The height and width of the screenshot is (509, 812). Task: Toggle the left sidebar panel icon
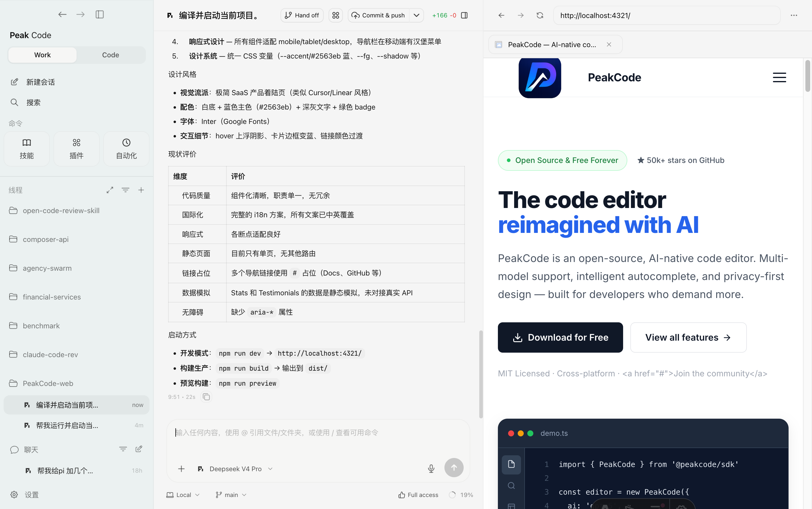point(100,14)
